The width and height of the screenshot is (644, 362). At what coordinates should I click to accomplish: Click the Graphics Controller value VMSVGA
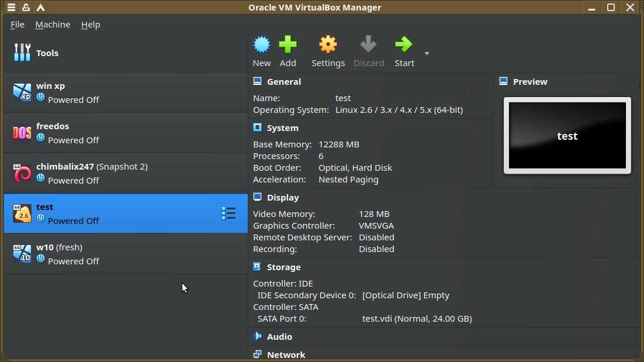pyautogui.click(x=376, y=226)
